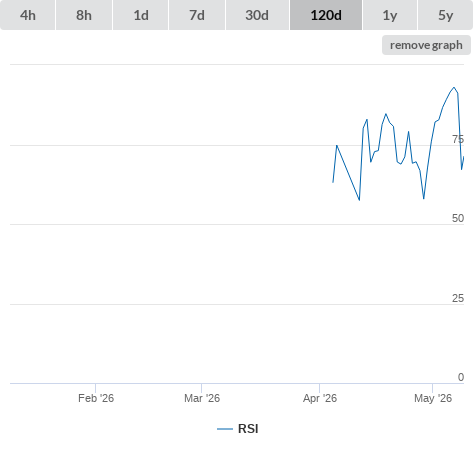Viewport: 474px width, 455px height.
Task: Click the Apr '26 axis tick label
Action: tap(320, 398)
